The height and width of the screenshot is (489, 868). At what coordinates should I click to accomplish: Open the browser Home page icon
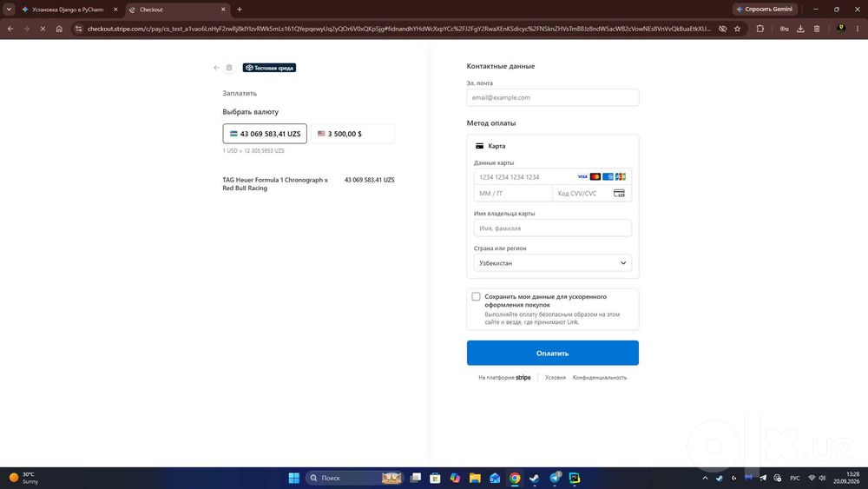point(59,29)
